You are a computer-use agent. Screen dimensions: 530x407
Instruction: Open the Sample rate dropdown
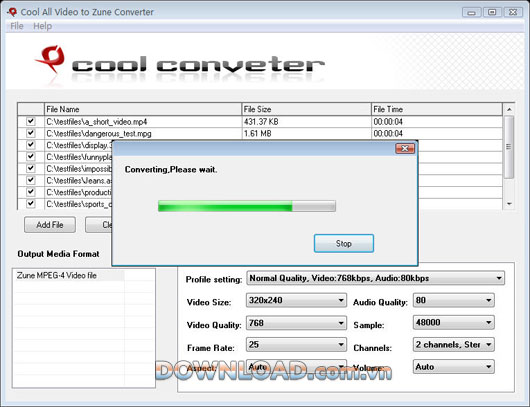tap(454, 322)
